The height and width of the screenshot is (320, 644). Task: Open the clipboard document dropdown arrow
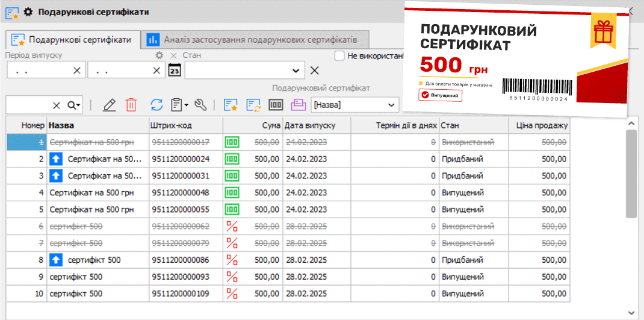tap(187, 105)
